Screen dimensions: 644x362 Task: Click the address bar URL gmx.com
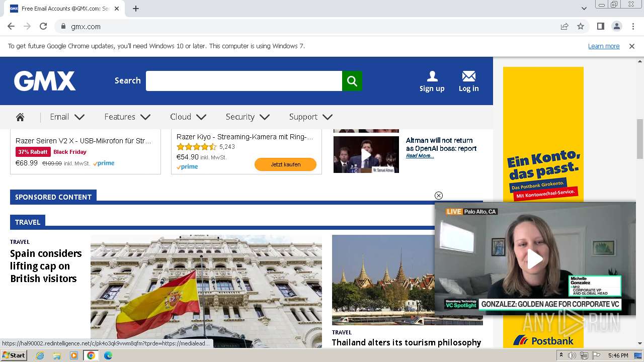[x=86, y=27]
